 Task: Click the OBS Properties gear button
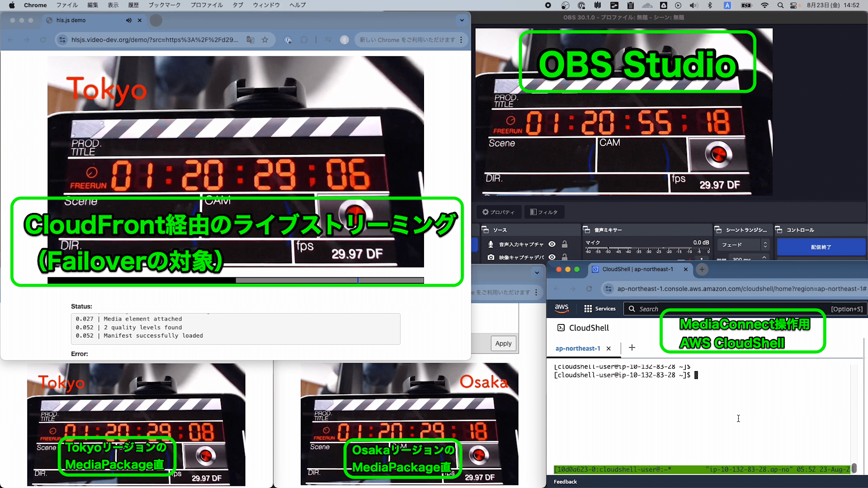point(498,212)
